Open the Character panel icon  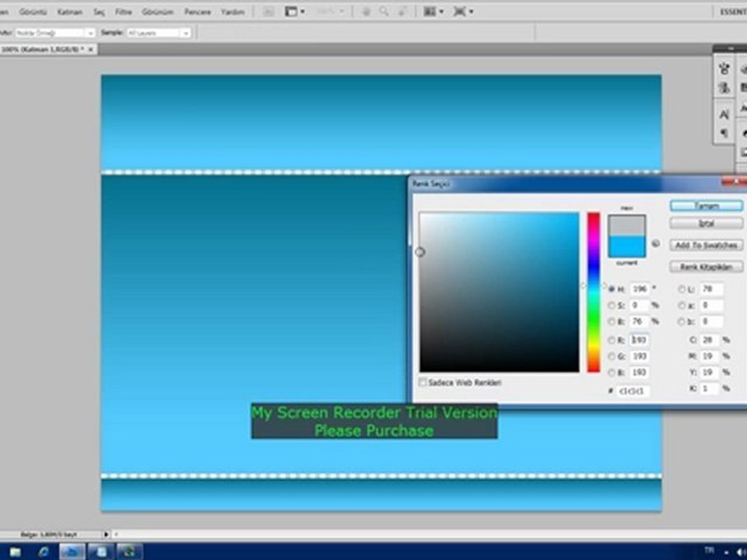click(724, 114)
